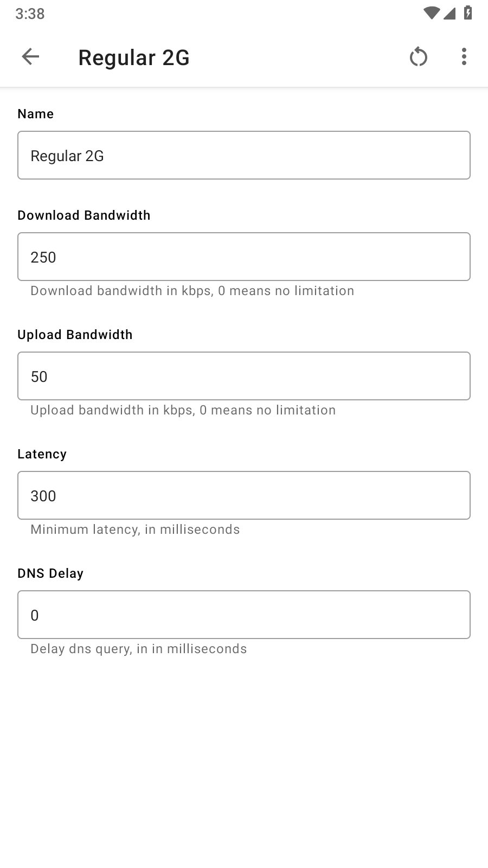The height and width of the screenshot is (868, 488).
Task: Tap the cellular signal status icon
Action: (x=449, y=13)
